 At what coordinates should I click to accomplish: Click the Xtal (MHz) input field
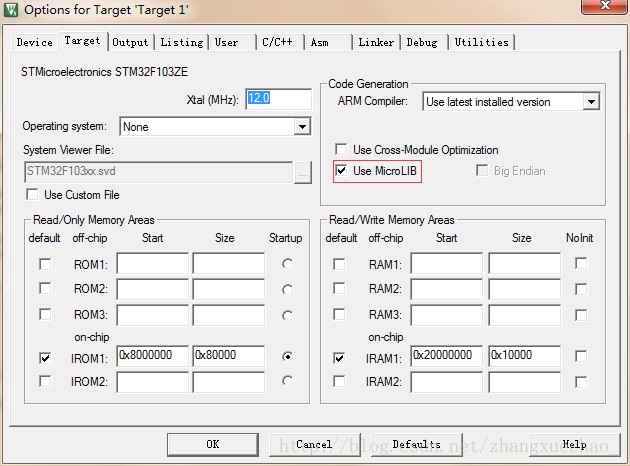[x=278, y=99]
